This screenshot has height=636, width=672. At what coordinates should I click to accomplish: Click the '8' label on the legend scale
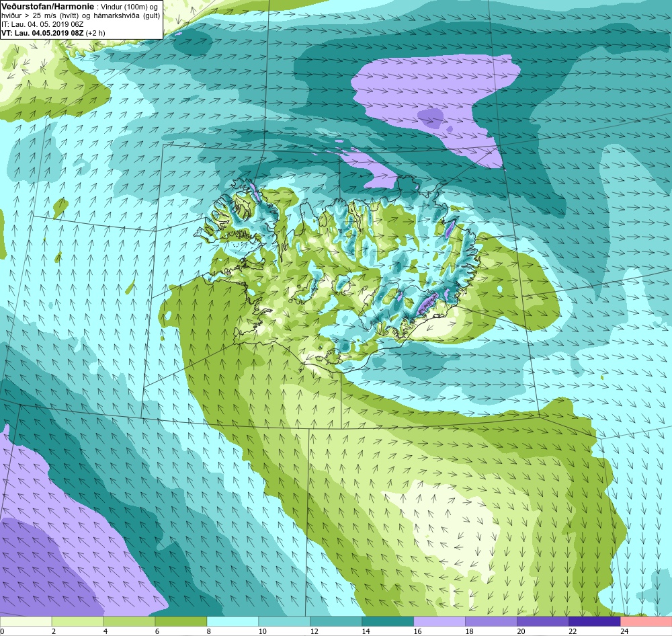[209, 631]
